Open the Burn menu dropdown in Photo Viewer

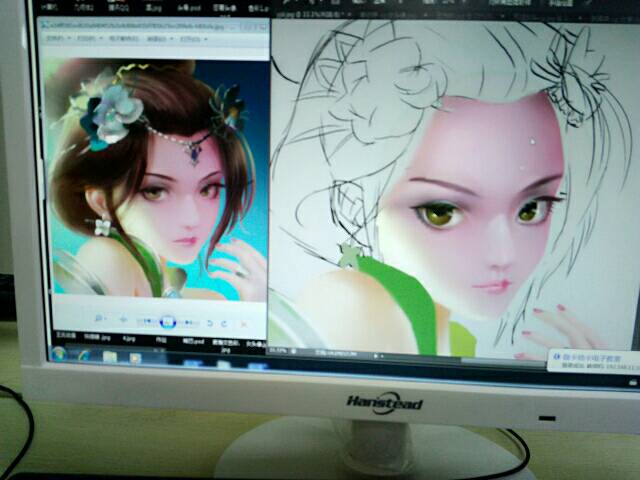(x=160, y=39)
